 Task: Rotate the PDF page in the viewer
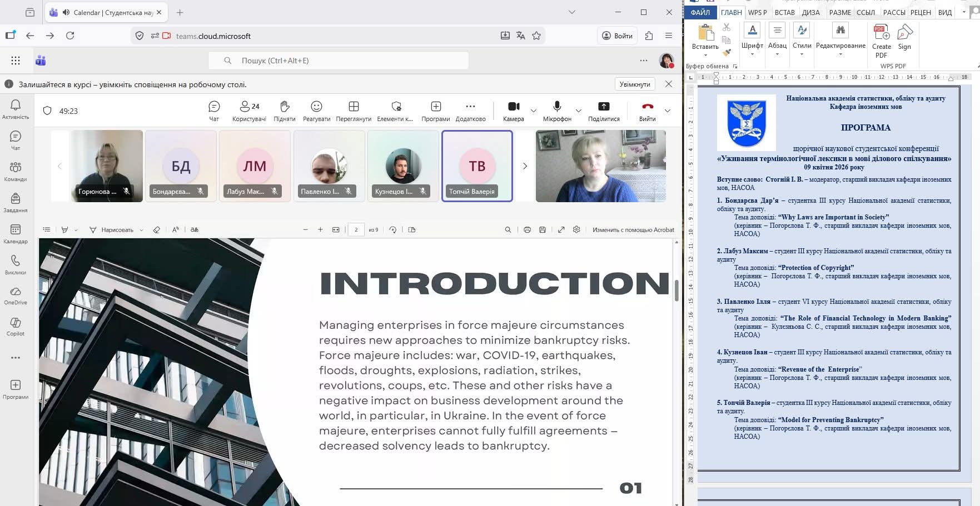click(x=393, y=229)
